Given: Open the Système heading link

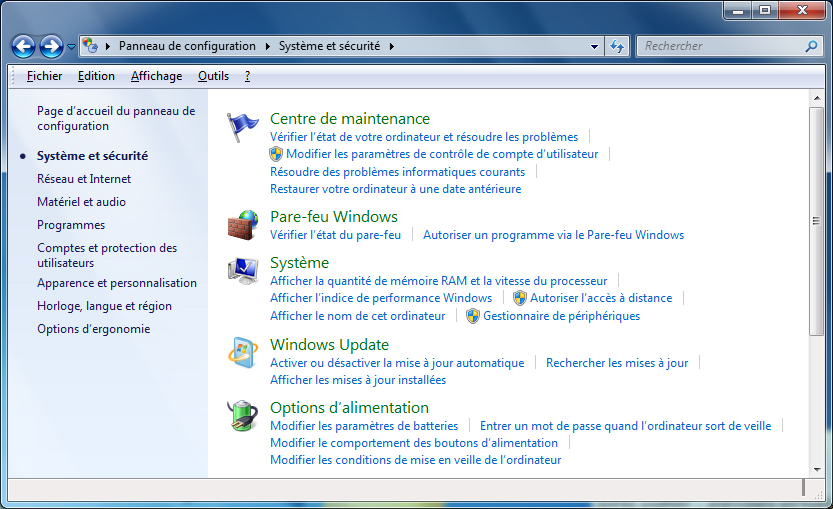Looking at the screenshot, I should point(300,262).
